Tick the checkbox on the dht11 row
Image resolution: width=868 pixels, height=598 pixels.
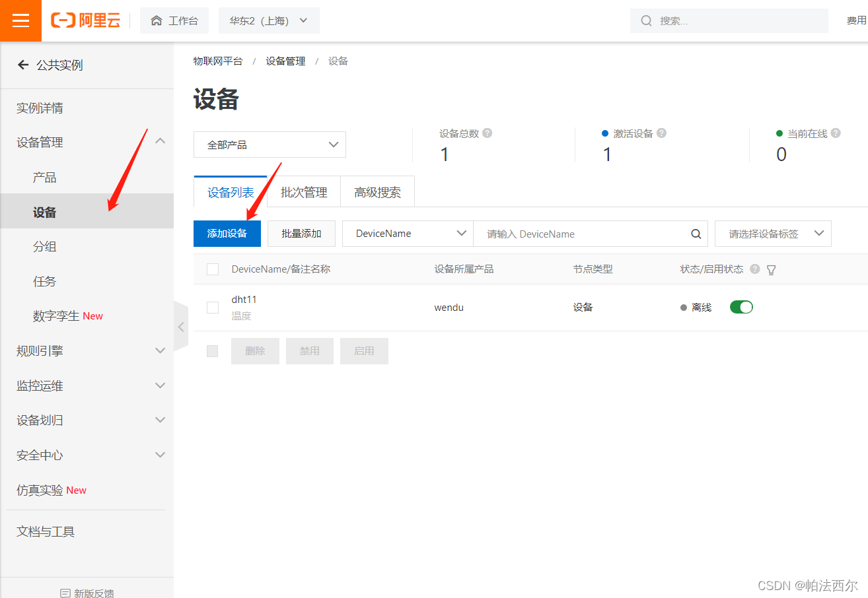[212, 307]
